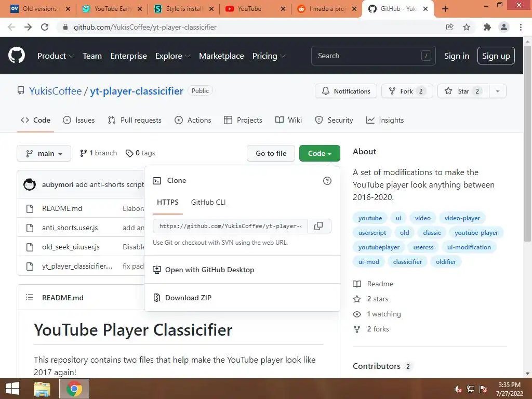Open the Action Center flag icon
Viewport: 532px width, 399px height.
tap(483, 389)
